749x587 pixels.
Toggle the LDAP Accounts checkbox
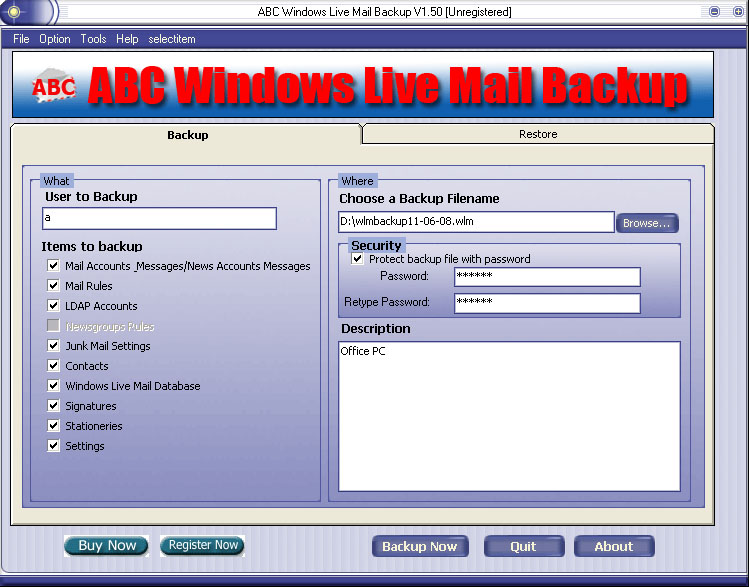click(53, 306)
